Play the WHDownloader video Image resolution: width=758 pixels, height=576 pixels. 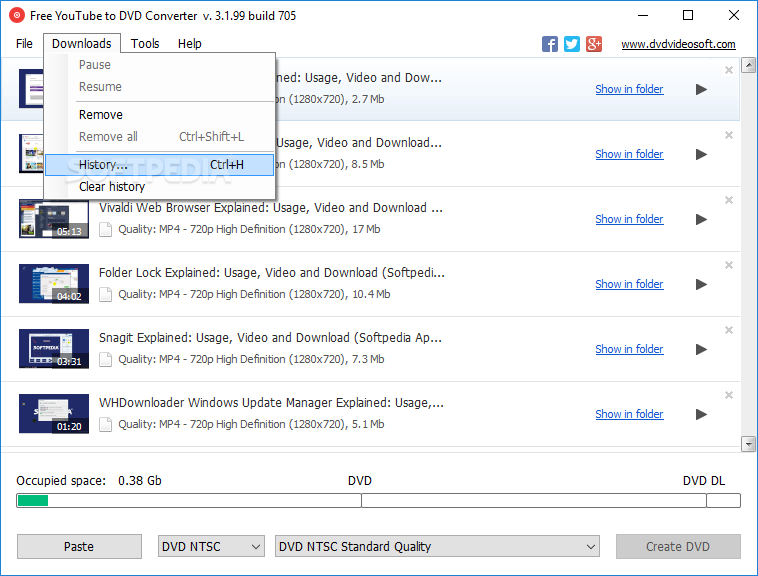pyautogui.click(x=701, y=415)
